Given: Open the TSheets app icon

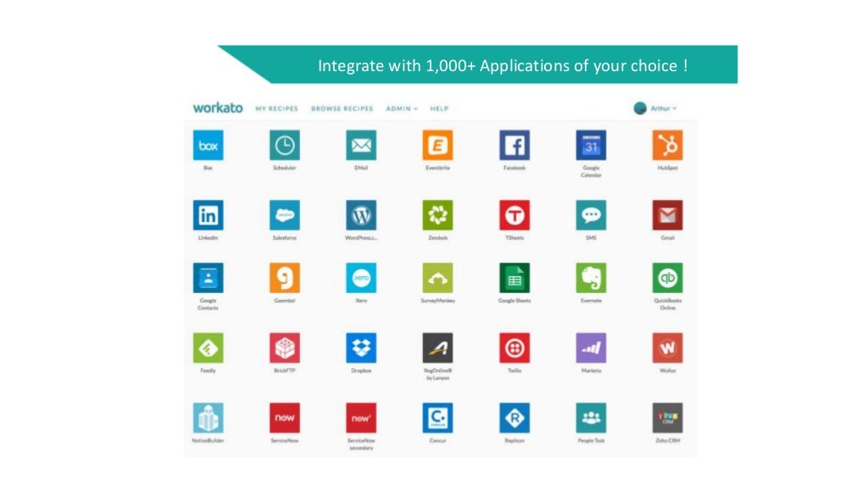Looking at the screenshot, I should coord(515,214).
